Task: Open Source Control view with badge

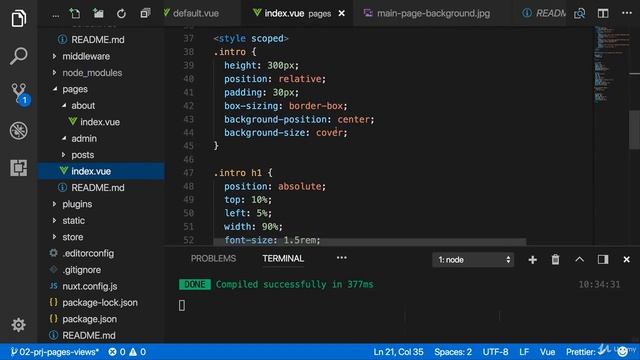Action: click(19, 94)
